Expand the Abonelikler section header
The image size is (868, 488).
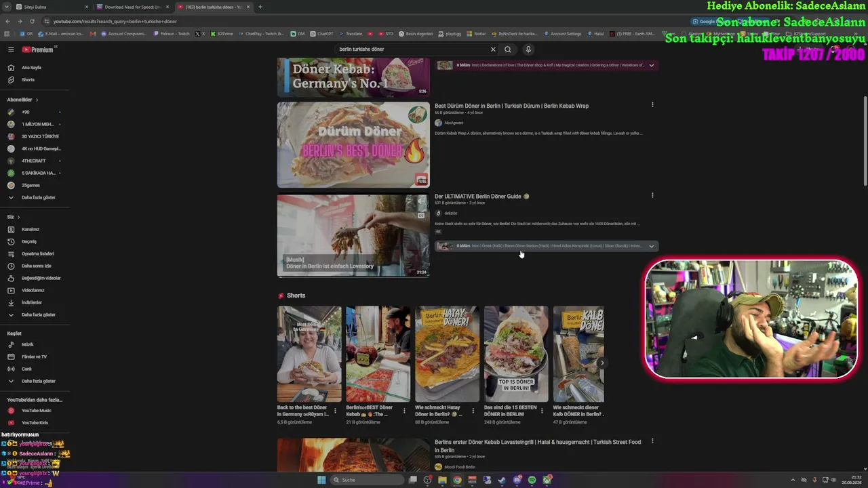[23, 100]
